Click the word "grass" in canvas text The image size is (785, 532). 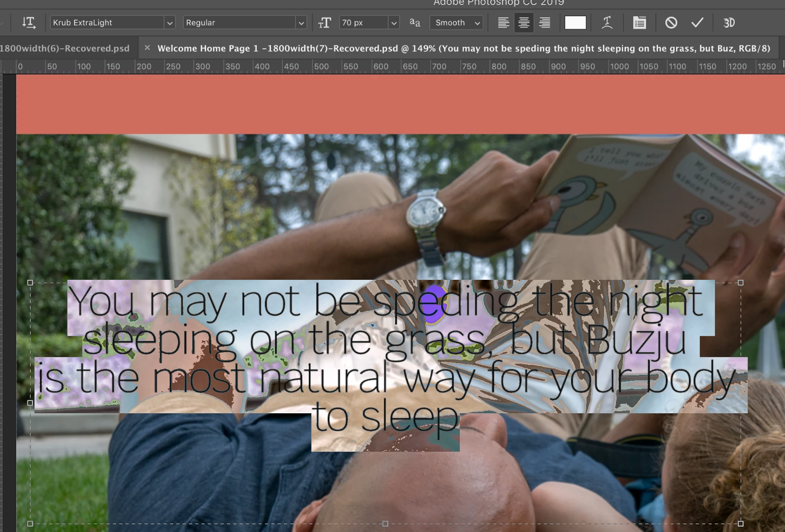pyautogui.click(x=436, y=342)
